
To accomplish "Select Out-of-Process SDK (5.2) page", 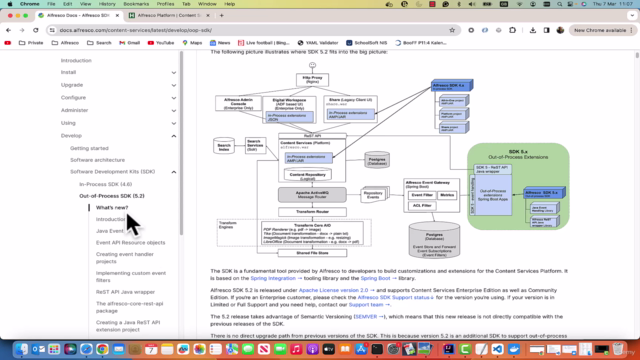I will [x=112, y=196].
